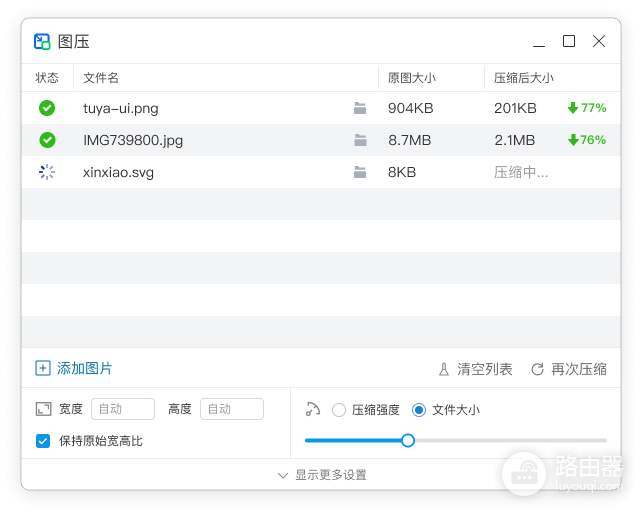Click the 高度 auto input field
The height and width of the screenshot is (514, 642).
coord(232,409)
